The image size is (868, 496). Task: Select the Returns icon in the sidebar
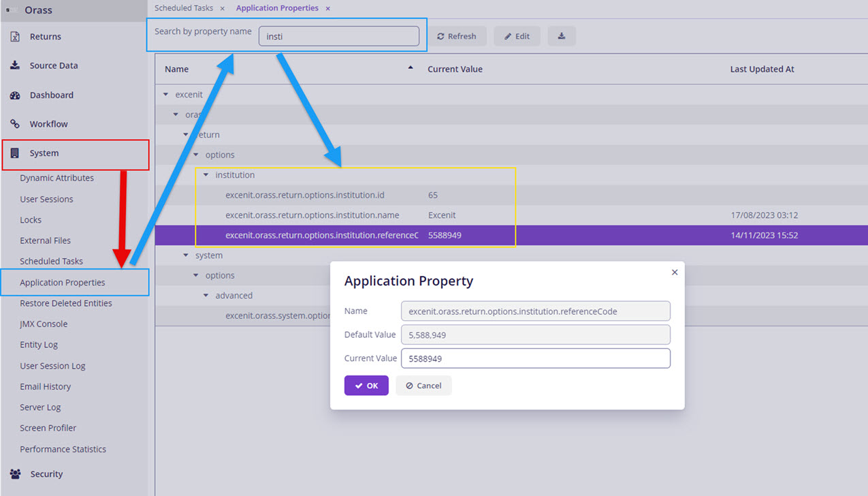coord(15,36)
